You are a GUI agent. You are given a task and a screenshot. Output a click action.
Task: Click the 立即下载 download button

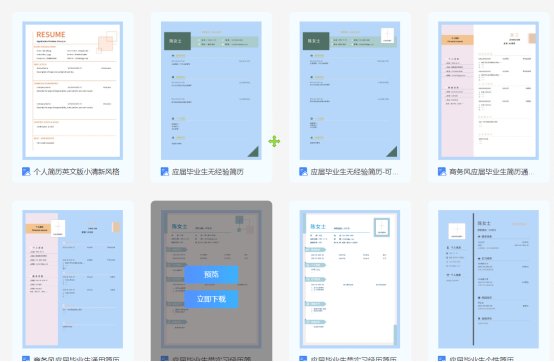pos(211,299)
